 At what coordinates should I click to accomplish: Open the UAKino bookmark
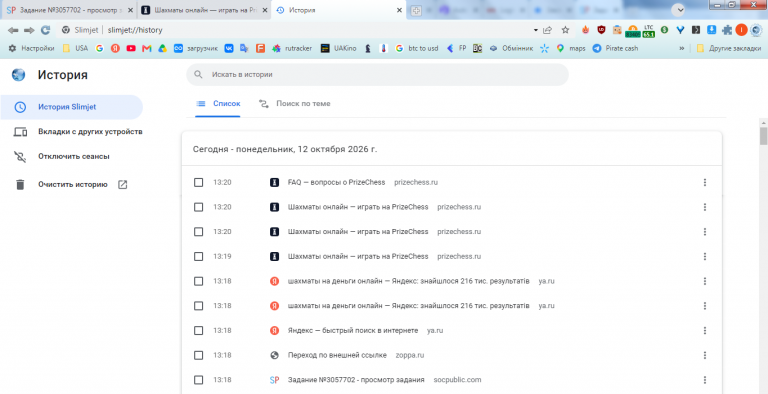click(x=338, y=49)
